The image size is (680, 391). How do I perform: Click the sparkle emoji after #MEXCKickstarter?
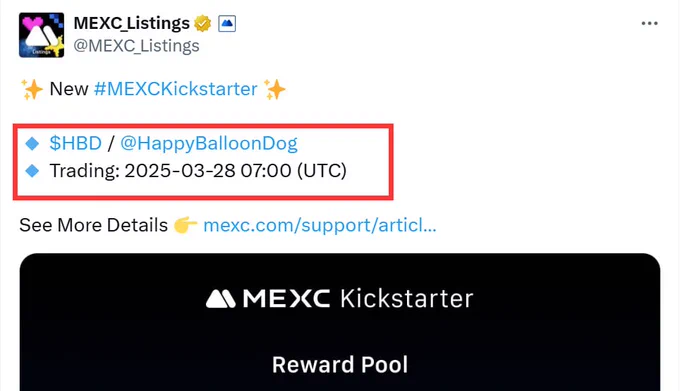point(275,89)
